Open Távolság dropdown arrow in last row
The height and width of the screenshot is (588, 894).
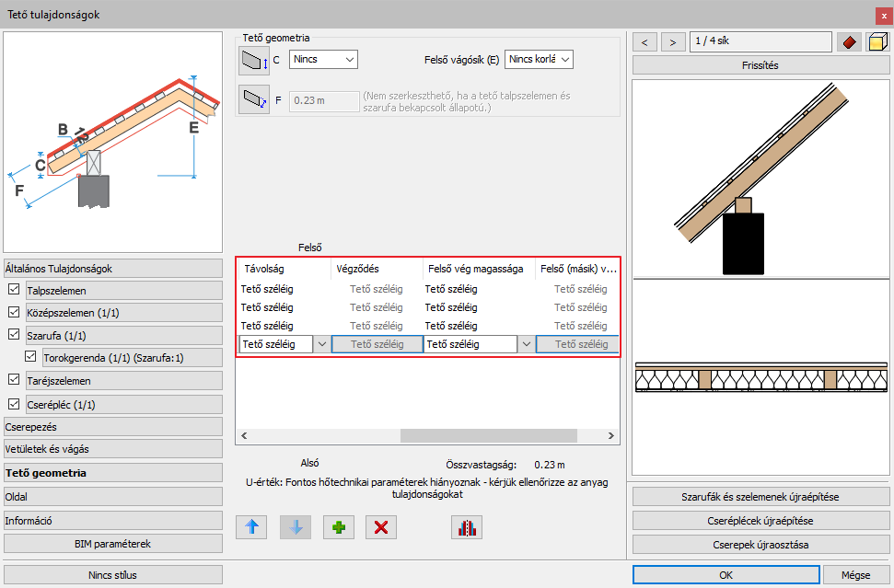[322, 344]
